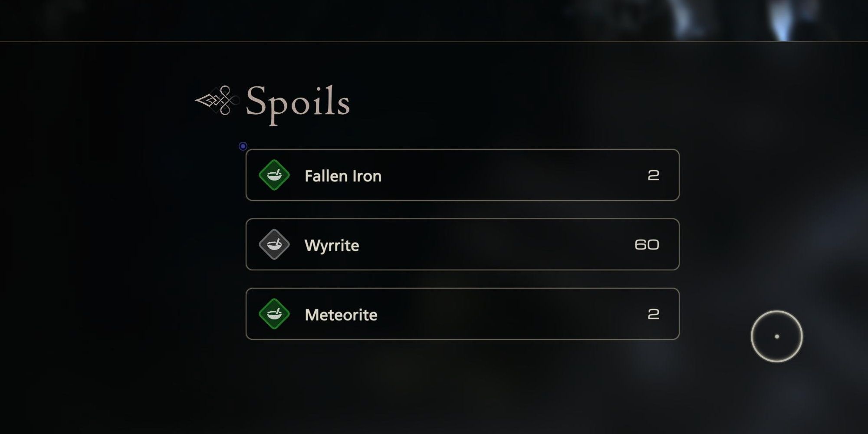The width and height of the screenshot is (868, 434).
Task: Click the Fallen Iron quantity of 2
Action: [x=653, y=175]
